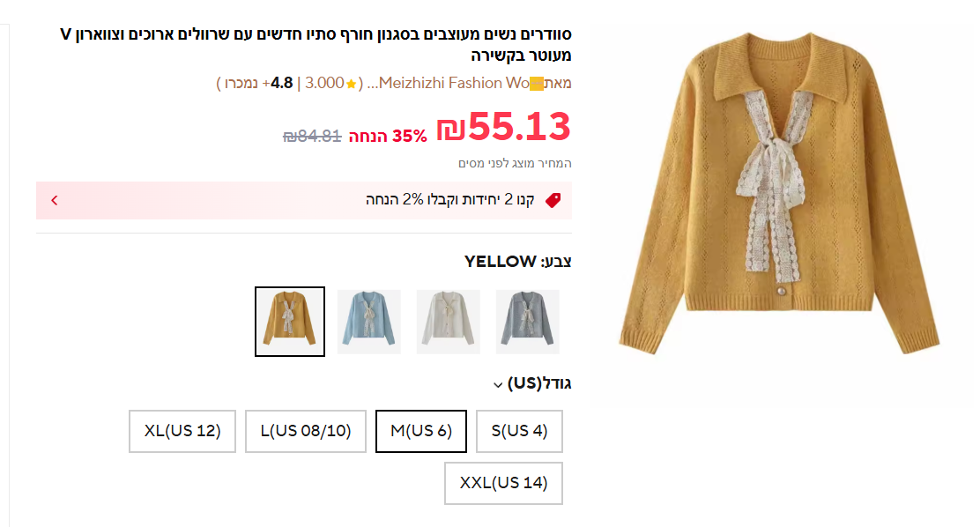Click the 4.8 rating score
The height and width of the screenshot is (527, 980).
tap(281, 84)
